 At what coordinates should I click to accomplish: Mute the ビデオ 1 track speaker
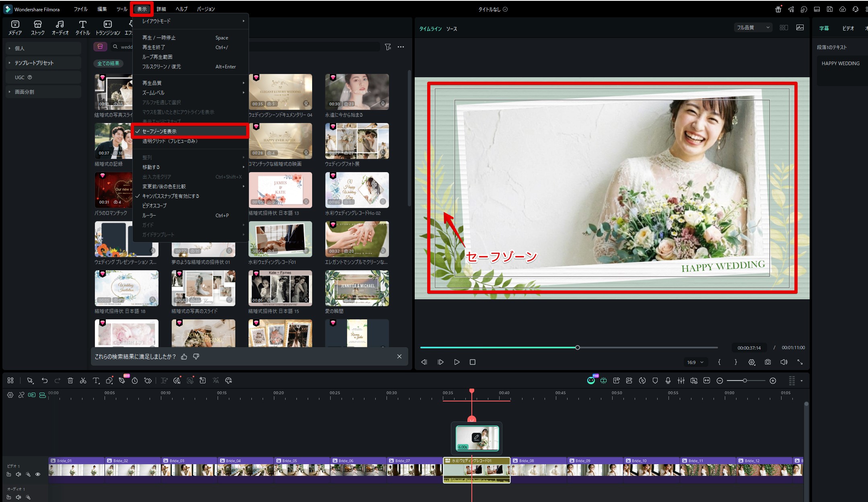pyautogui.click(x=19, y=474)
